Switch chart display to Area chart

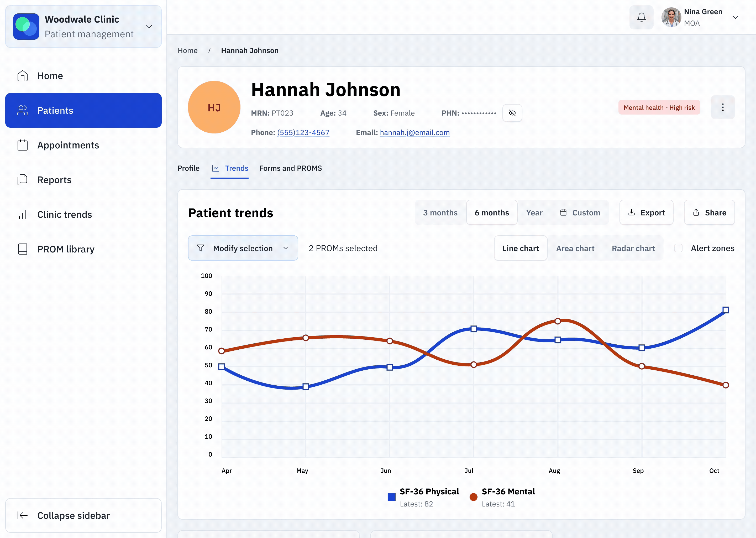[575, 248]
